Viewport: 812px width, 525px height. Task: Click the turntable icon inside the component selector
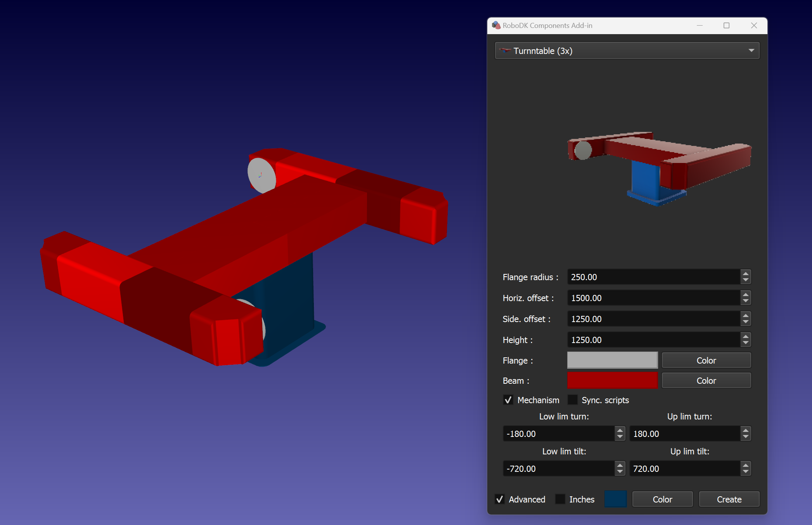click(x=506, y=50)
